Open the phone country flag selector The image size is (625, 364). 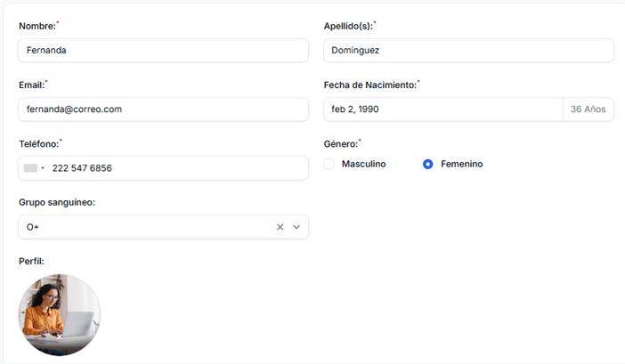click(x=34, y=168)
